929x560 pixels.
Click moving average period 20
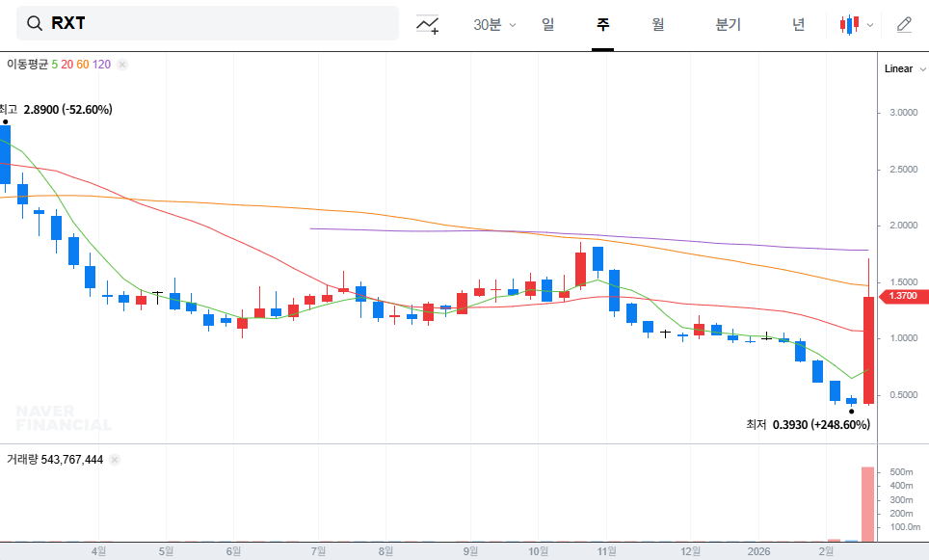(66, 64)
